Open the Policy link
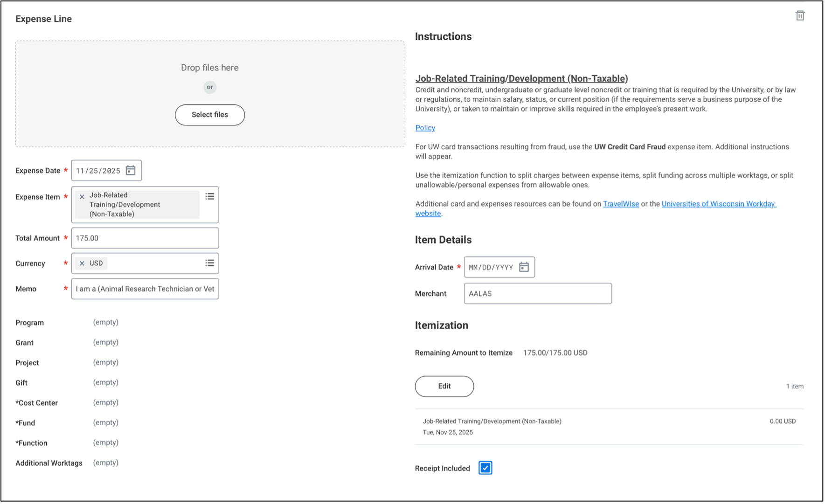 click(425, 128)
